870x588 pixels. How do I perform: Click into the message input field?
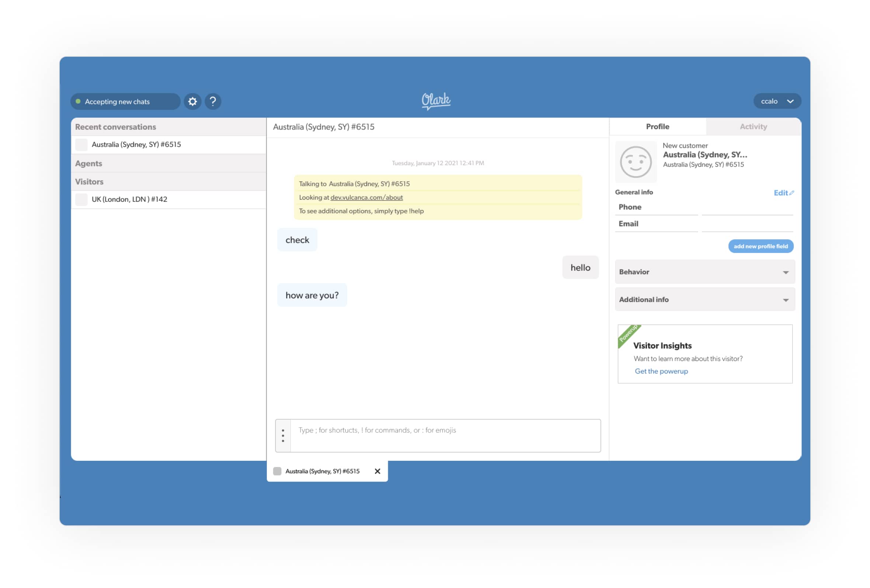[445, 436]
